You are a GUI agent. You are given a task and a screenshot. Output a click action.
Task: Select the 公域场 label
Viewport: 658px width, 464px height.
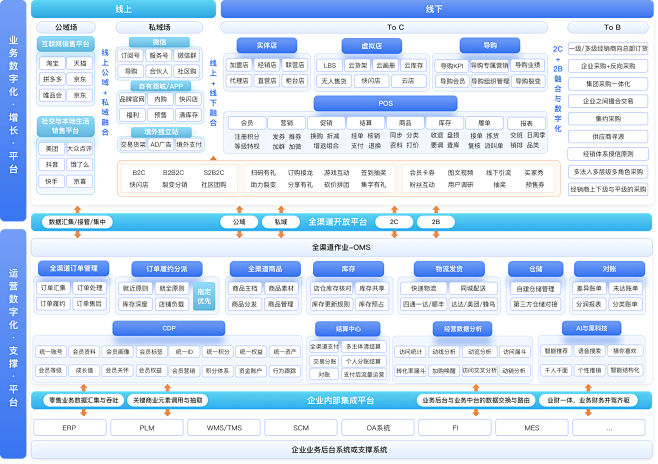[x=66, y=27]
